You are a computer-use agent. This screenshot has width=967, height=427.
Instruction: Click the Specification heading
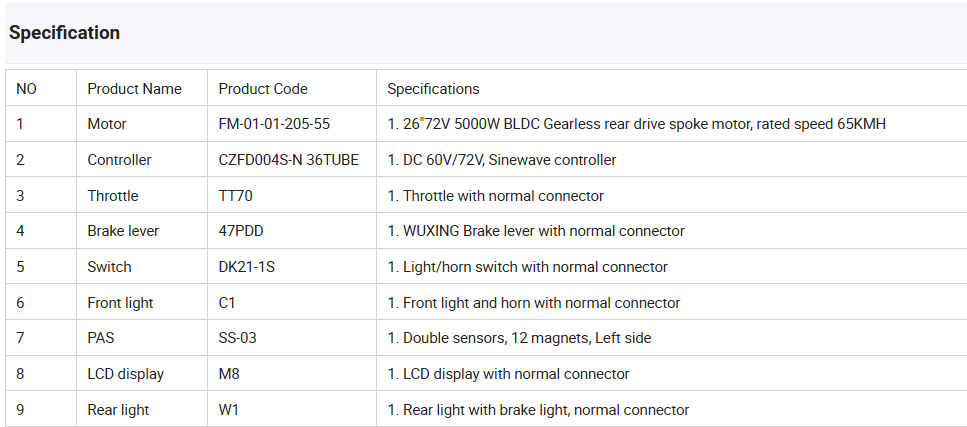[64, 33]
